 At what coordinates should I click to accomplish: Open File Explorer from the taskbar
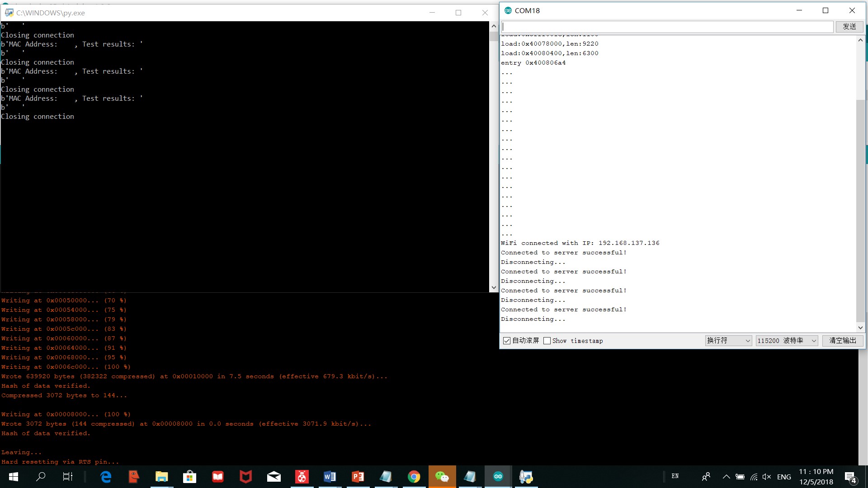(161, 477)
